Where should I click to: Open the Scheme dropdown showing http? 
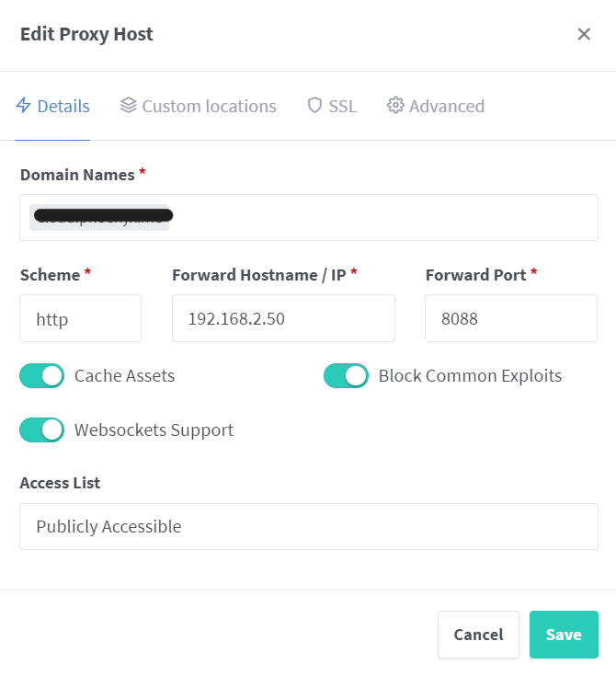[x=80, y=318]
